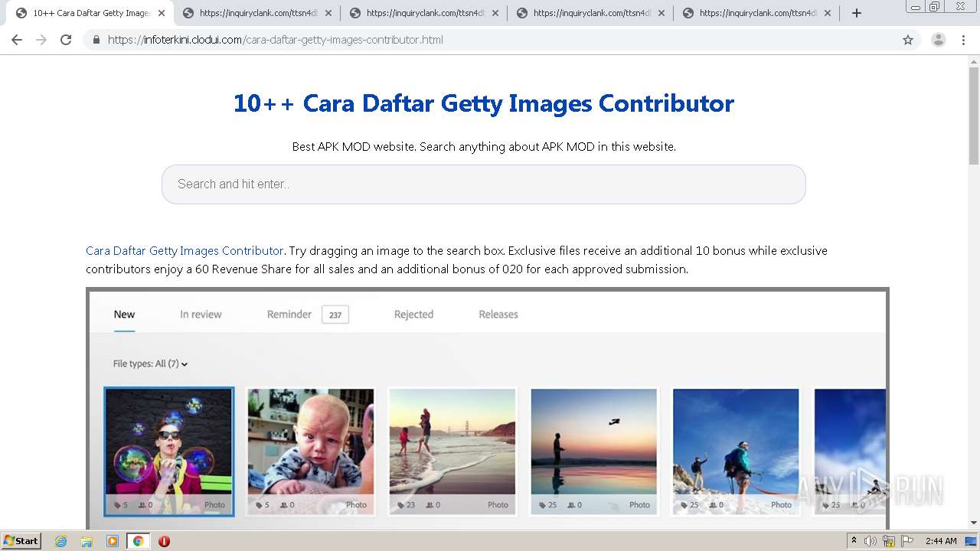Click the browser Back arrow
Screen dimensions: 980x551
(x=17, y=40)
